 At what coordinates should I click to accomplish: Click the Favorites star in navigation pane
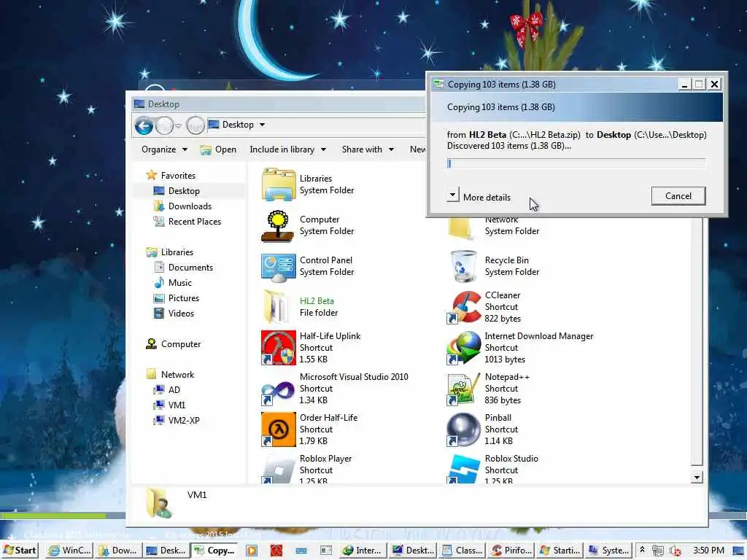tap(152, 175)
